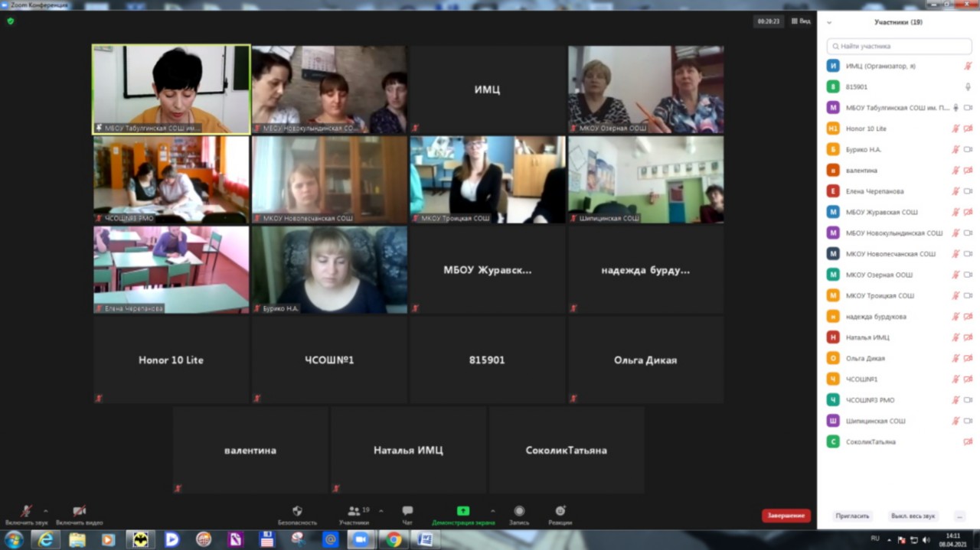The height and width of the screenshot is (550, 980).
Task: Open the Реакции icon
Action: point(560,511)
